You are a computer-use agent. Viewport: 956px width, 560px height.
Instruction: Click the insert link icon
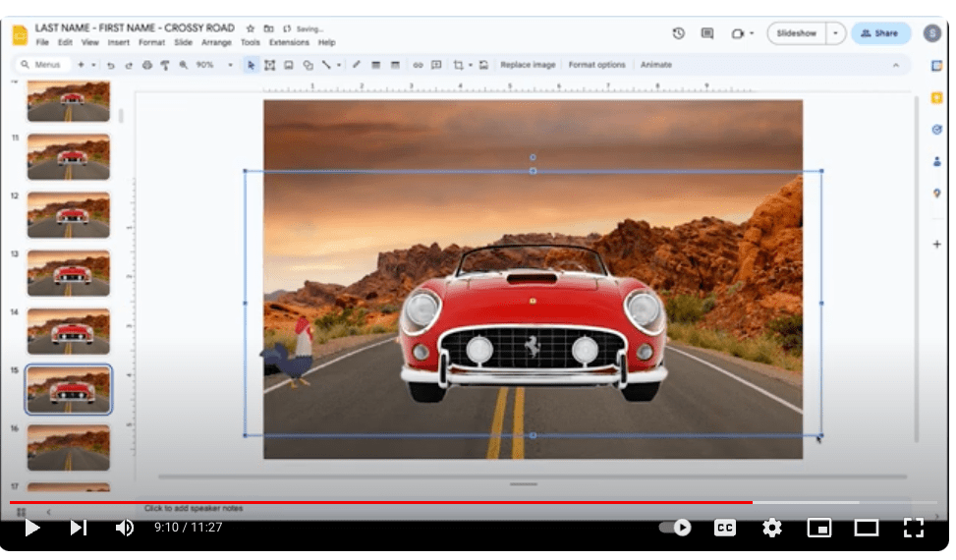[x=418, y=65]
